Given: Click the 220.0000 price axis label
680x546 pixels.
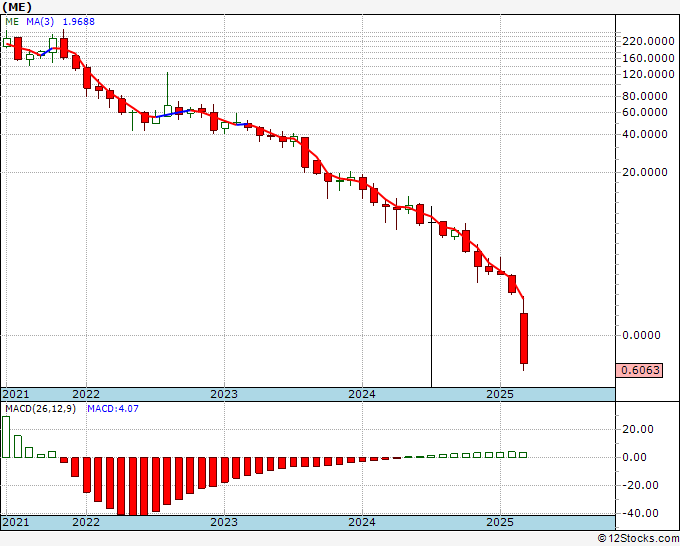Looking at the screenshot, I should (x=648, y=41).
